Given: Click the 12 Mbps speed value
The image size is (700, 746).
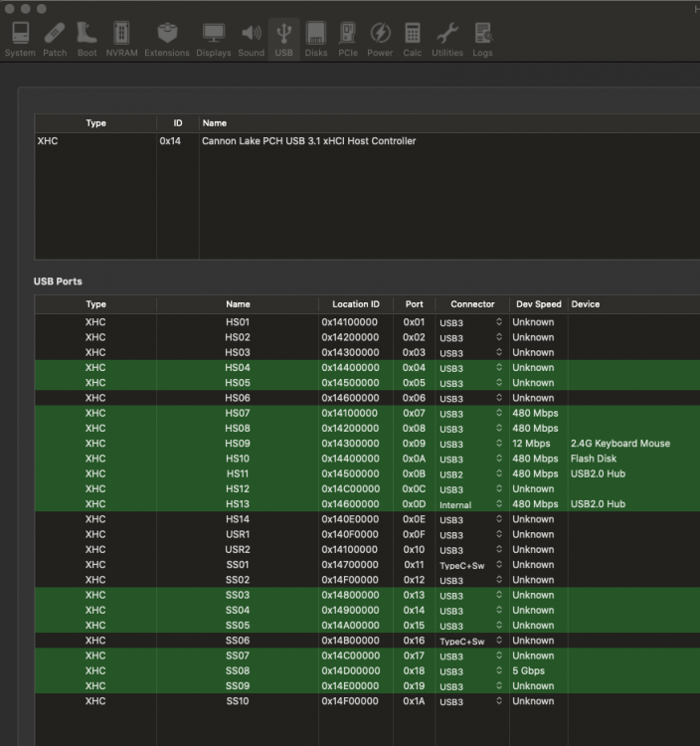Looking at the screenshot, I should 531,444.
